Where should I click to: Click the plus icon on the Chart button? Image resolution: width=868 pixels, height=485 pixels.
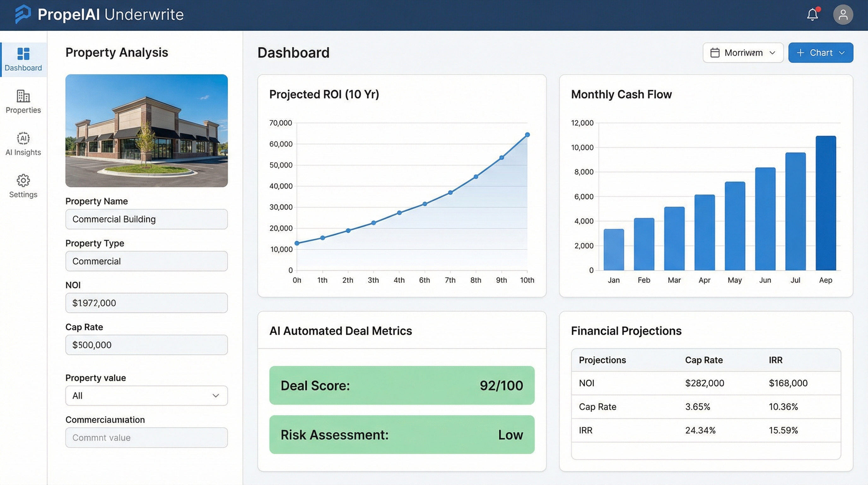click(800, 52)
